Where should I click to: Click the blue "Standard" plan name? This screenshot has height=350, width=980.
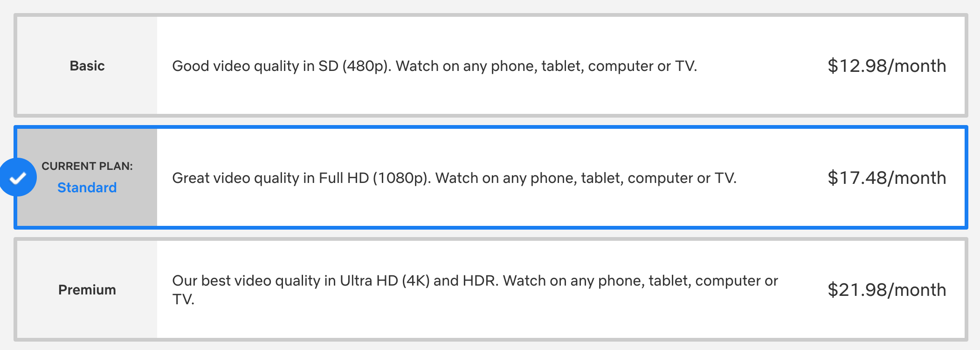pyautogui.click(x=87, y=188)
